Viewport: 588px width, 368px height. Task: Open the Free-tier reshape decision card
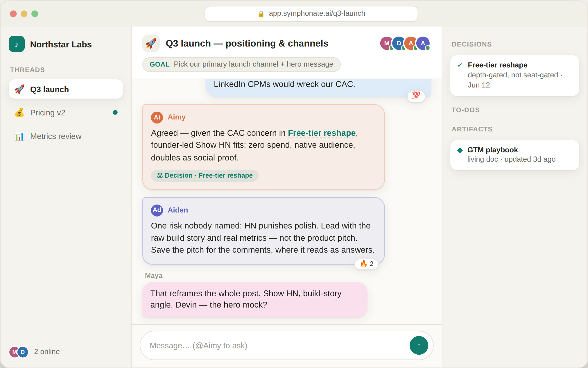tap(514, 76)
